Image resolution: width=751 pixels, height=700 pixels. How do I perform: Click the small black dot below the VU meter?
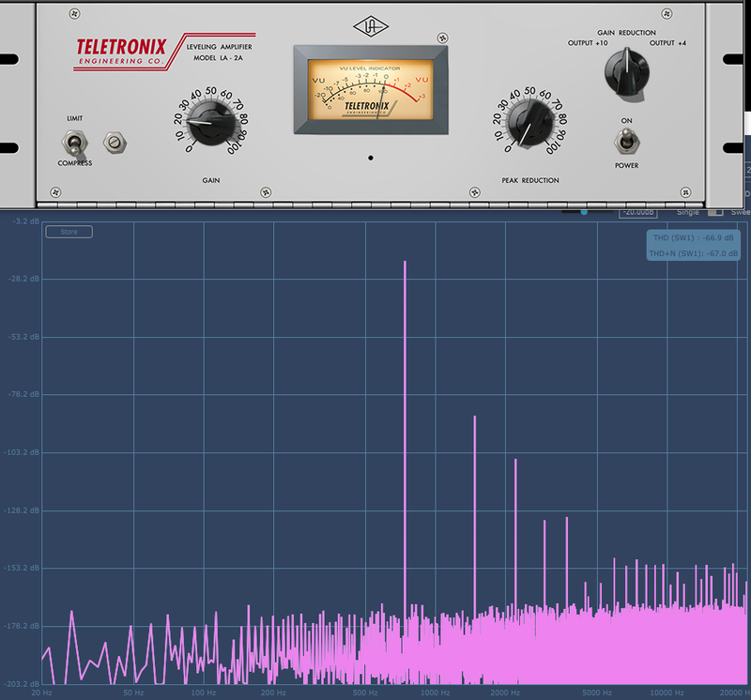click(x=371, y=158)
